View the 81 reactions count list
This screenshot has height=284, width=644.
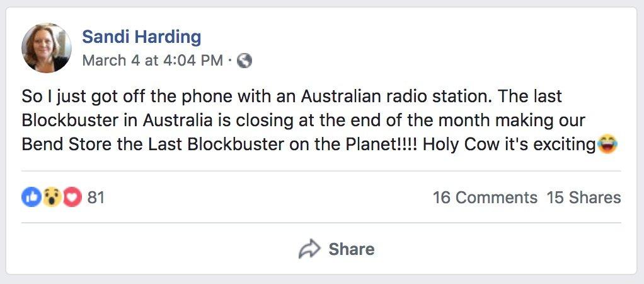[x=96, y=198]
